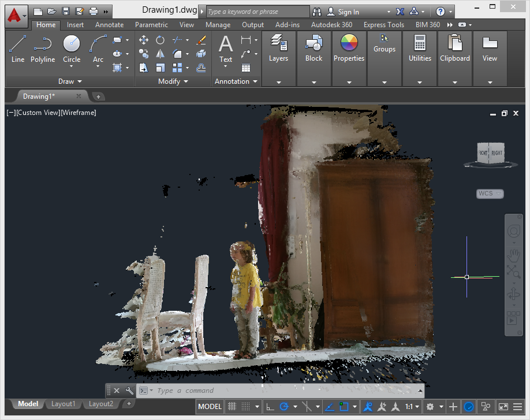Open the Text annotation tool
Image resolution: width=530 pixels, height=420 pixels.
pyautogui.click(x=226, y=48)
